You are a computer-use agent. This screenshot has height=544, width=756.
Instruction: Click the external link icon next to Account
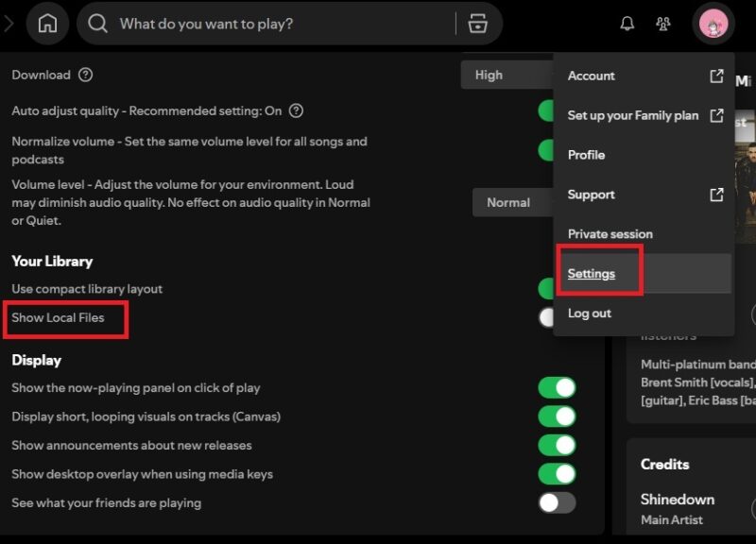pyautogui.click(x=717, y=76)
